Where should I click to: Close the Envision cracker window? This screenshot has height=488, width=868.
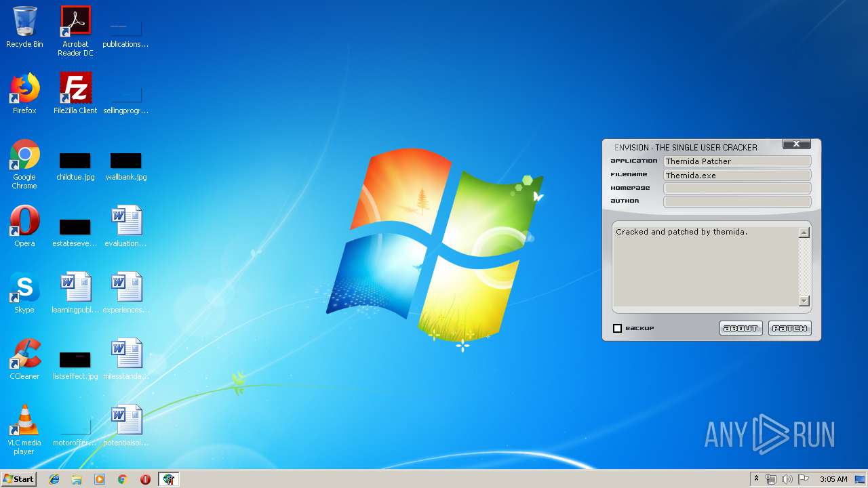(x=796, y=144)
